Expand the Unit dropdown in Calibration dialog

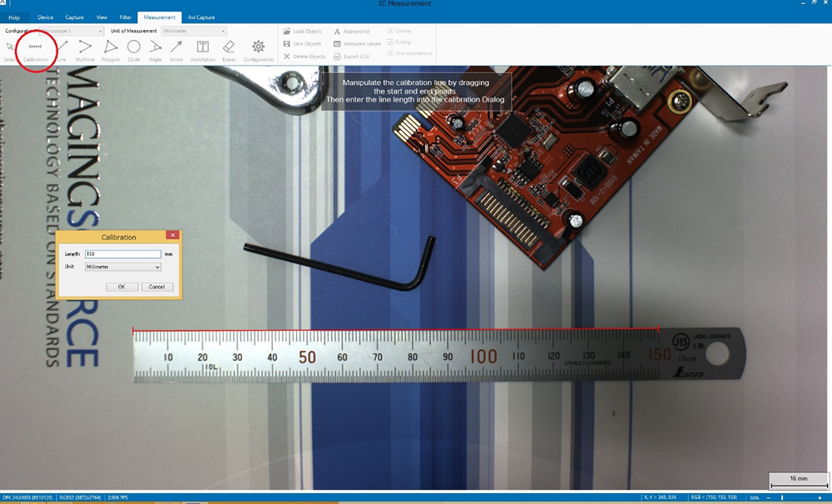coord(122,267)
